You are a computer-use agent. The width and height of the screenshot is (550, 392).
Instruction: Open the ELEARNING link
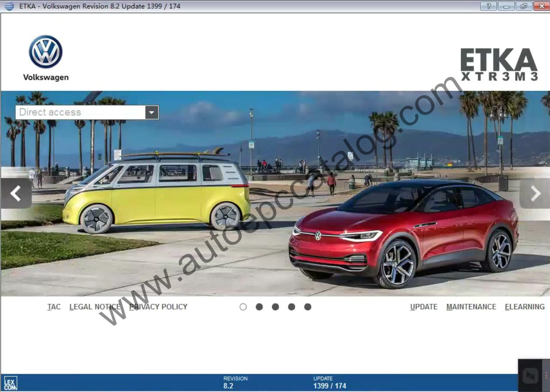point(525,307)
